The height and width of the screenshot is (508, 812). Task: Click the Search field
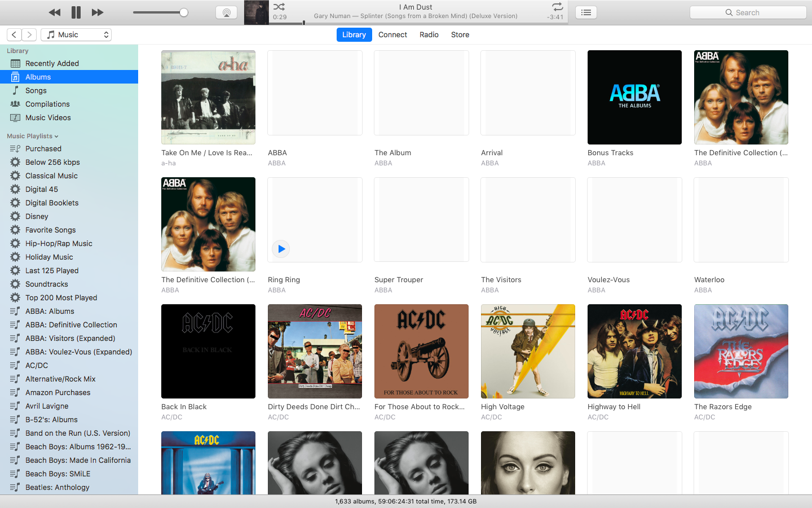pos(748,12)
